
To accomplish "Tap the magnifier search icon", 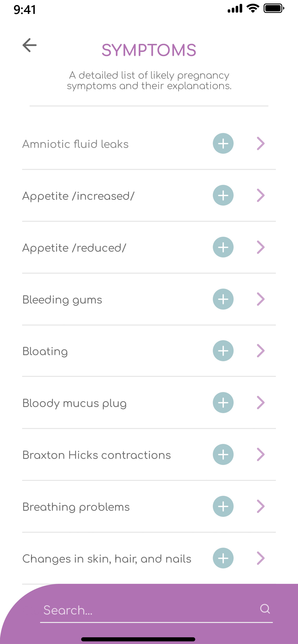I will click(x=265, y=609).
